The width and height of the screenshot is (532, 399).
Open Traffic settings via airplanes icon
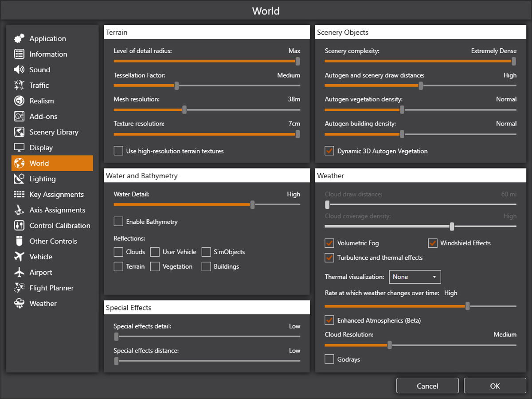[19, 85]
